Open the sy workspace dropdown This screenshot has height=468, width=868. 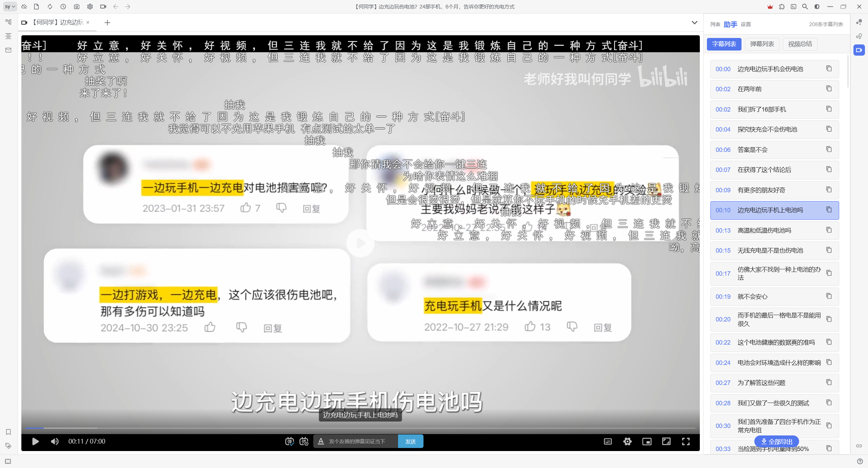(x=10, y=6)
